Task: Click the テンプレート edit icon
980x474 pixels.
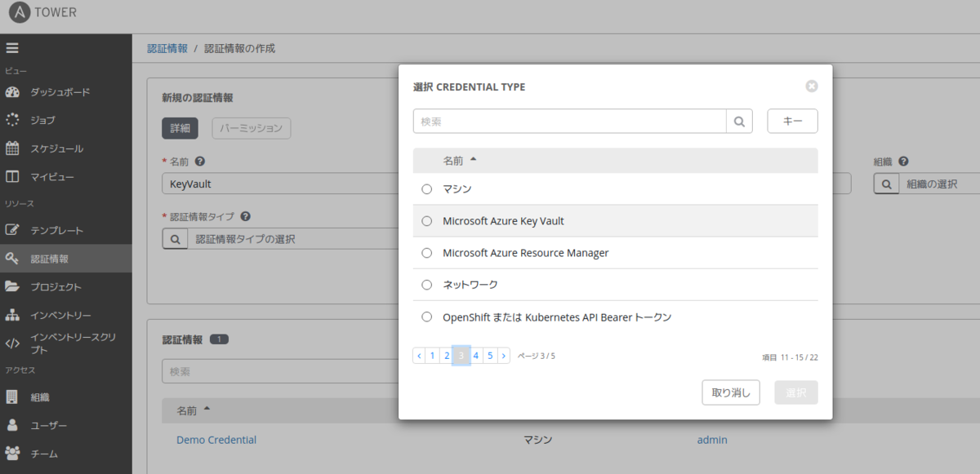Action: [12, 230]
